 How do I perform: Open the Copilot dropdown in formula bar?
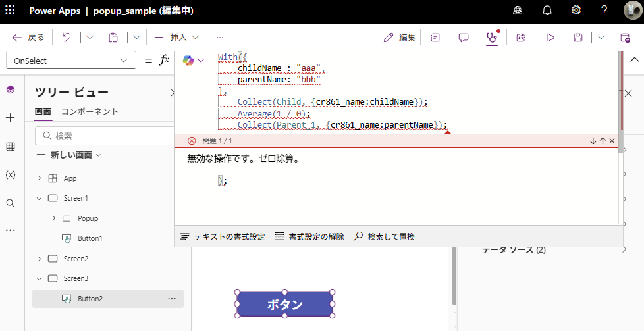click(194, 61)
